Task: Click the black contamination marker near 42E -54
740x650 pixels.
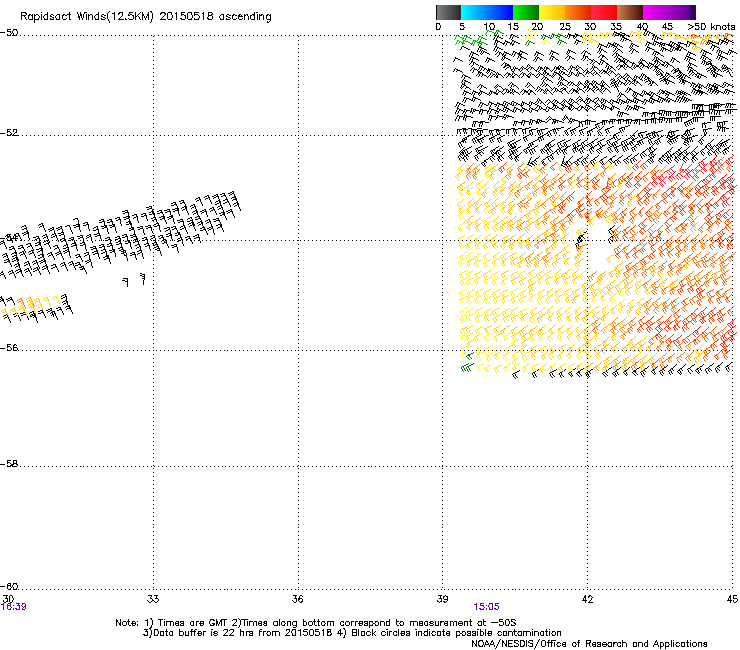Action: coord(580,240)
